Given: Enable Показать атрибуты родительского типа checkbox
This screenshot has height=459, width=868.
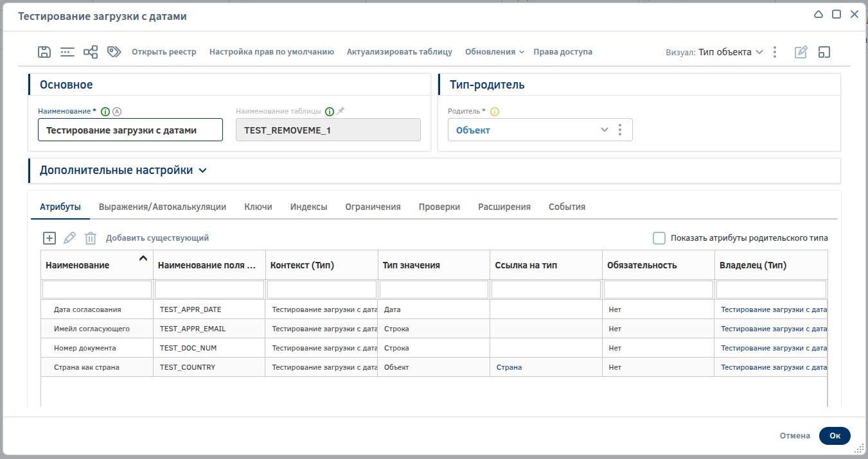Looking at the screenshot, I should pyautogui.click(x=659, y=238).
